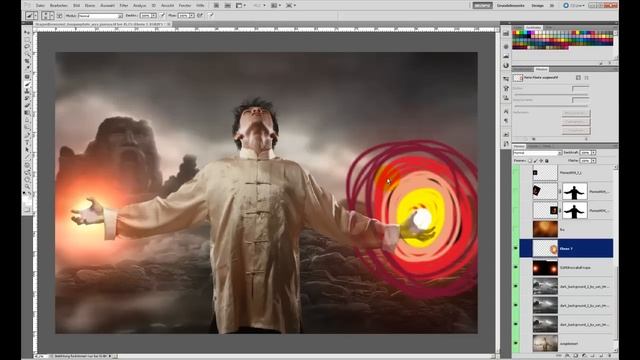Hide the Ebene 7 layer
This screenshot has height=360, width=640.
coord(516,249)
